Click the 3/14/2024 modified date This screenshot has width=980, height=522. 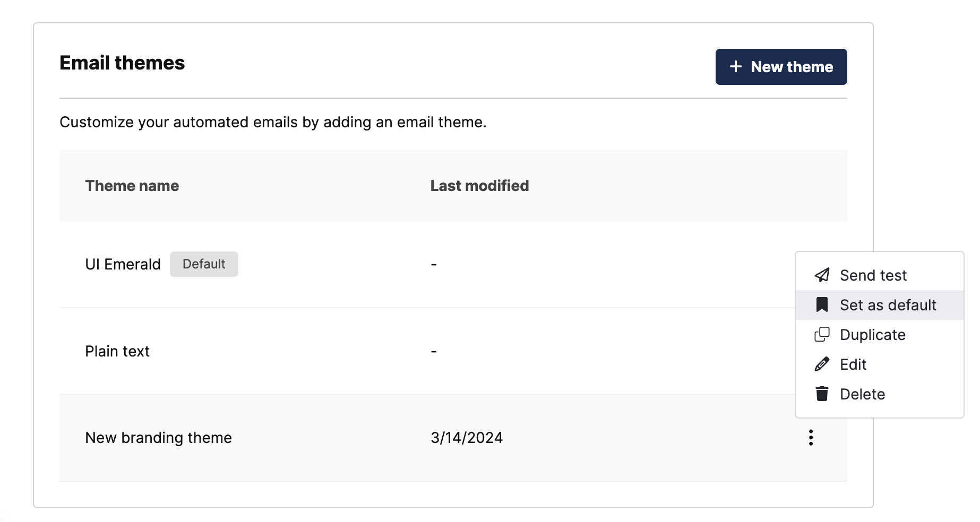[x=467, y=438]
